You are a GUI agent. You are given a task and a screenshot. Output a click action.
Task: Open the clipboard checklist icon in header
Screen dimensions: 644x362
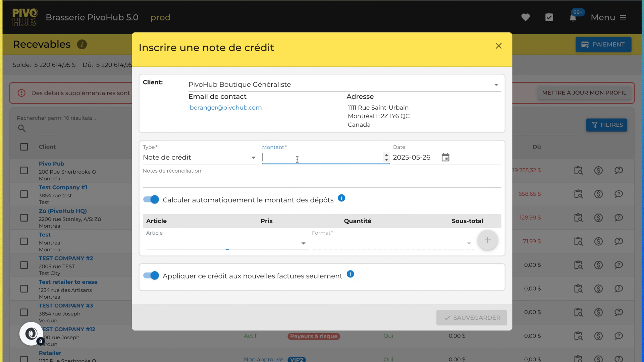(549, 17)
